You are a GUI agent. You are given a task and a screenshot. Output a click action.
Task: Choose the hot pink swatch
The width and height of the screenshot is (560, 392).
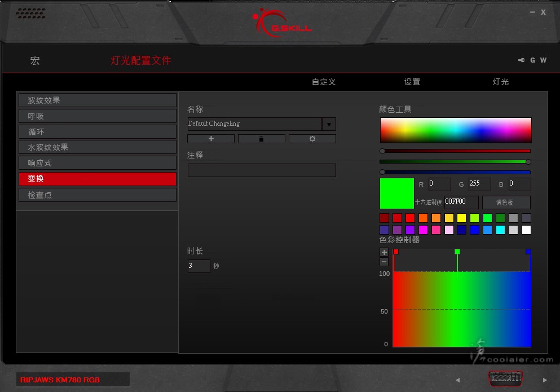click(436, 230)
